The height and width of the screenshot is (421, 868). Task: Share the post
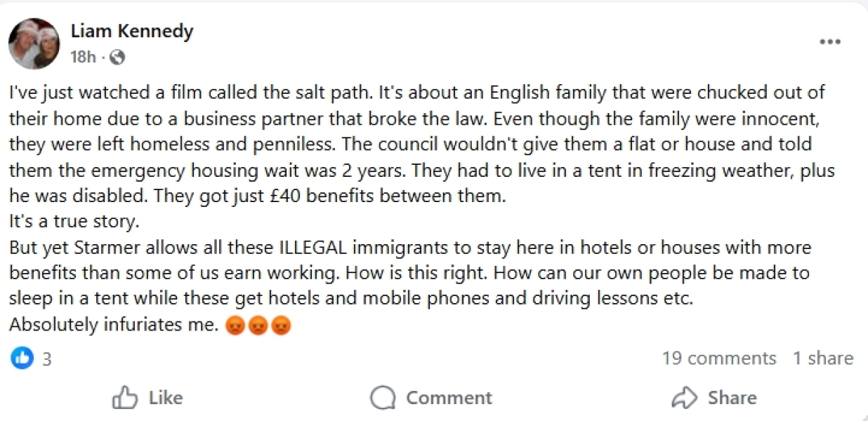click(x=714, y=397)
